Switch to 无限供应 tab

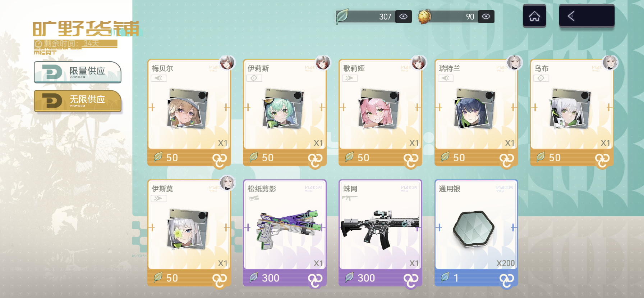pos(78,101)
